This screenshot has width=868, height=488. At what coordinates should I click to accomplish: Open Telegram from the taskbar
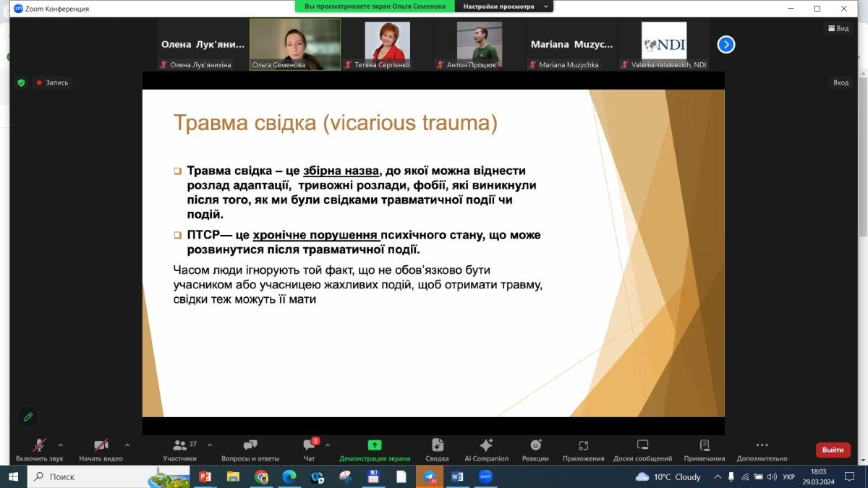(430, 476)
